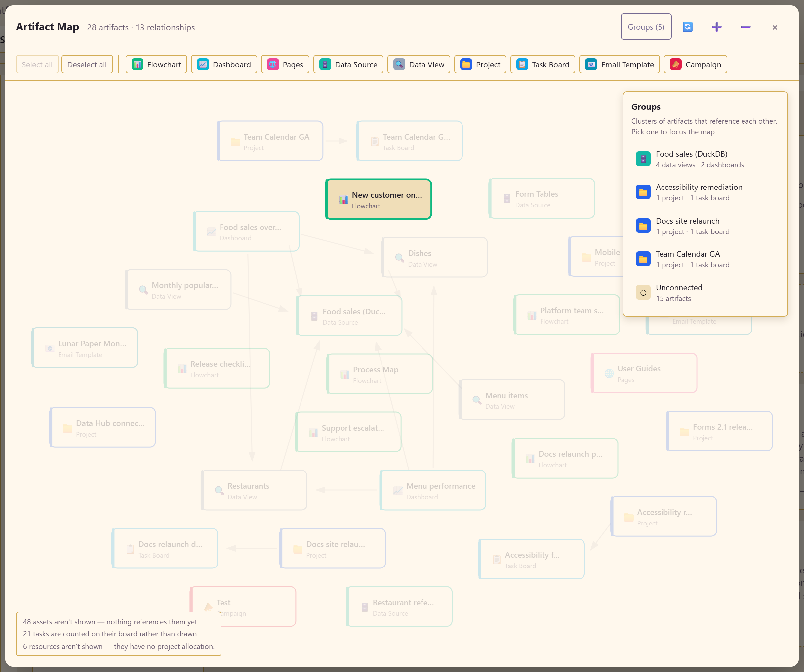
Task: Click the Accessibility task board node
Action: tap(531, 559)
